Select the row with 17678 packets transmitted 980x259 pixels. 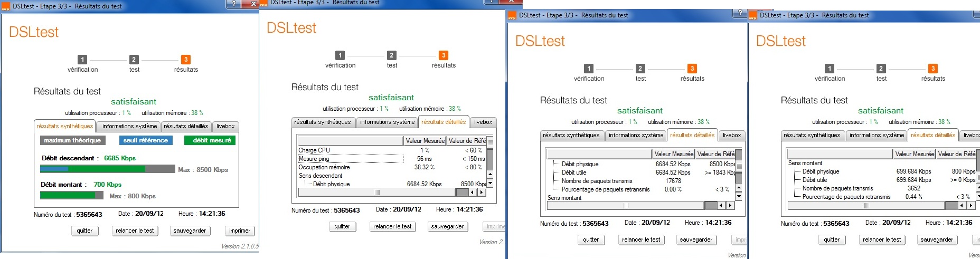(x=597, y=181)
